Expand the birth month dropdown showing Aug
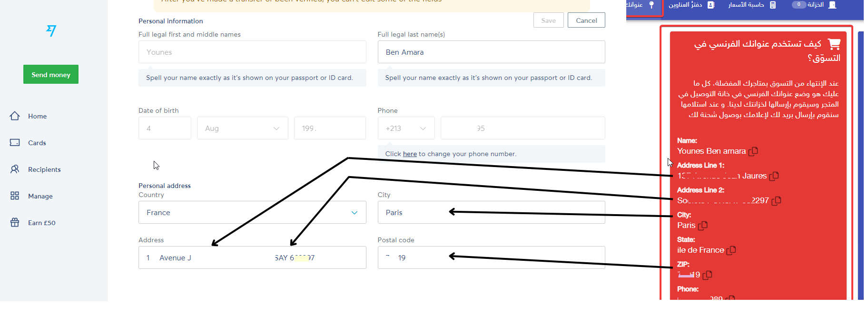The height and width of the screenshot is (316, 868). (x=243, y=128)
